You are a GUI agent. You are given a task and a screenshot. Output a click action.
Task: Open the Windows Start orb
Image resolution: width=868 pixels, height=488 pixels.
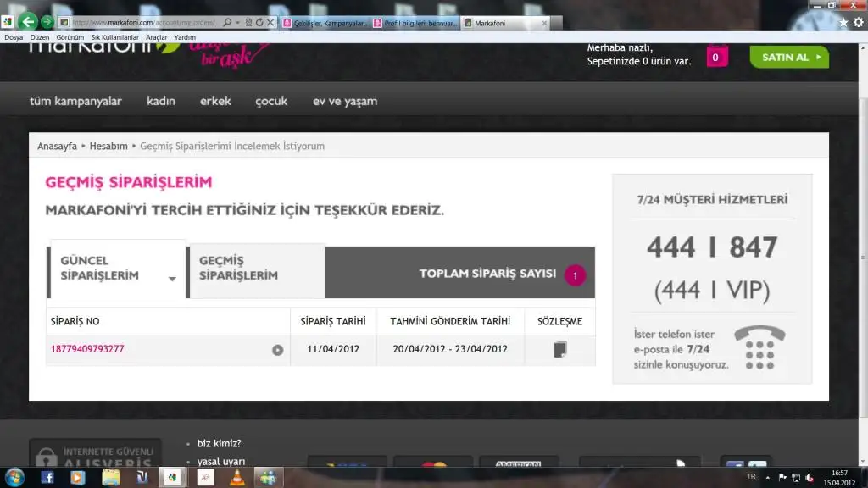point(15,478)
